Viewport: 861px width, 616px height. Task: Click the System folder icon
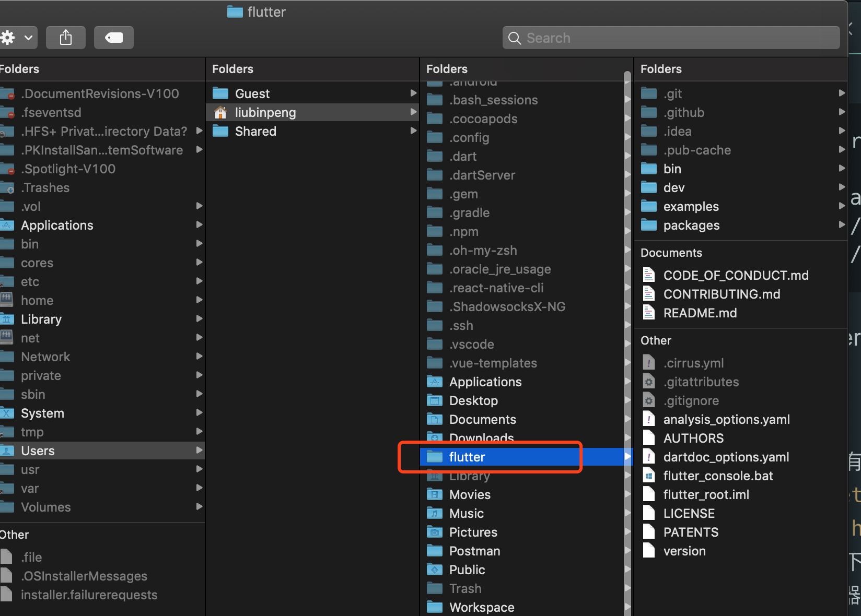tap(7, 413)
